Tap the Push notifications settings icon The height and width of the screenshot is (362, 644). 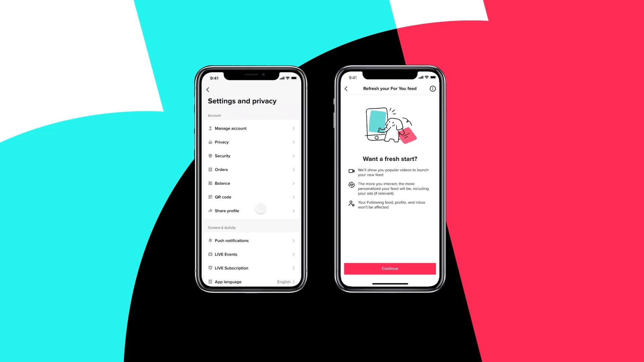click(x=210, y=240)
